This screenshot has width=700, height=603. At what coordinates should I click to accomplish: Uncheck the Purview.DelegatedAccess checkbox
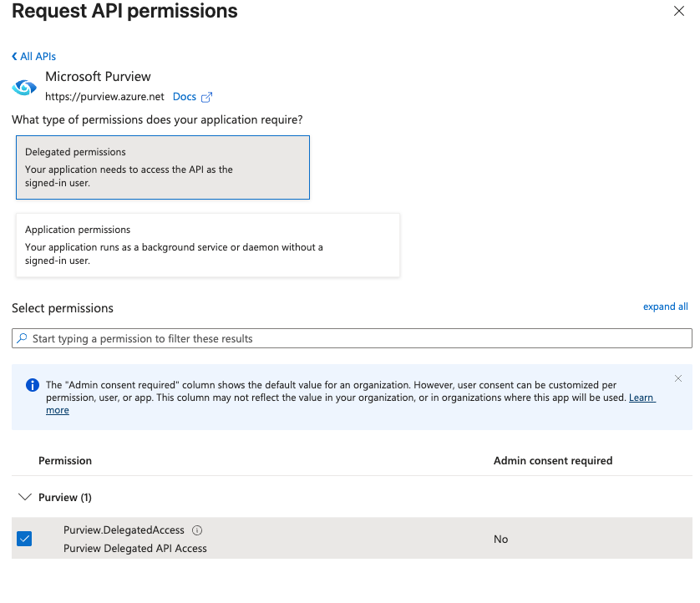point(24,539)
